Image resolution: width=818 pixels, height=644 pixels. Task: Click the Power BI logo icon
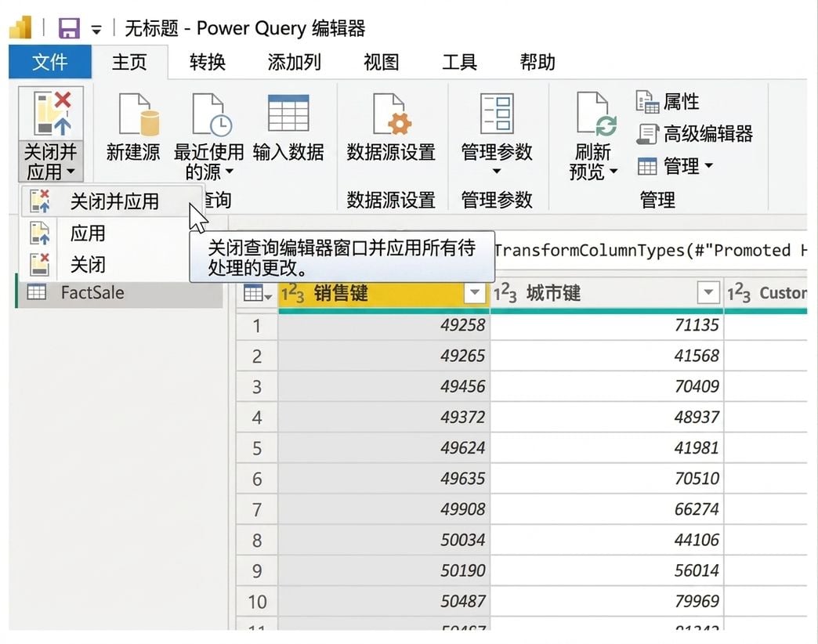(x=21, y=27)
